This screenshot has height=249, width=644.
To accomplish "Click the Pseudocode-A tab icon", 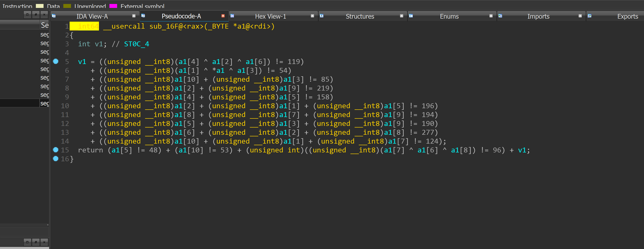I will [x=143, y=16].
